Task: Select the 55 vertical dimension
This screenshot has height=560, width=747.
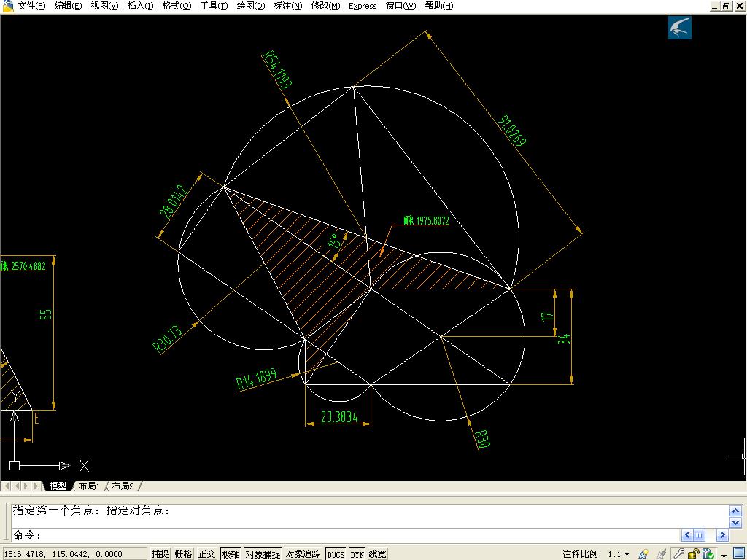Action: tap(45, 314)
